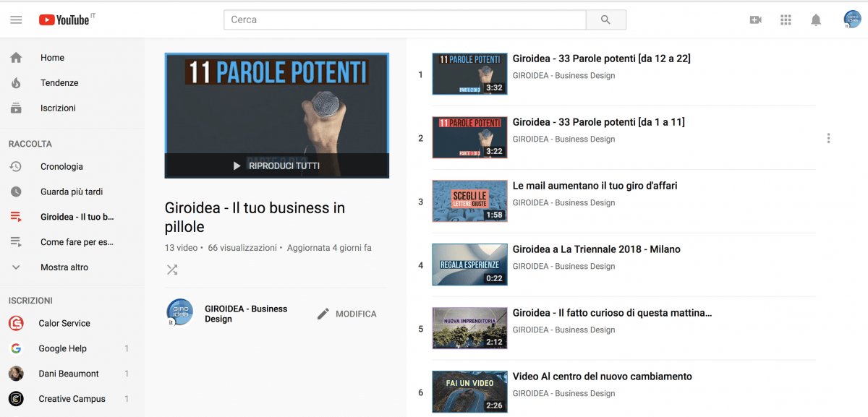Screen dimensions: 868x417
Task: Open the notifications bell
Action: (x=816, y=20)
